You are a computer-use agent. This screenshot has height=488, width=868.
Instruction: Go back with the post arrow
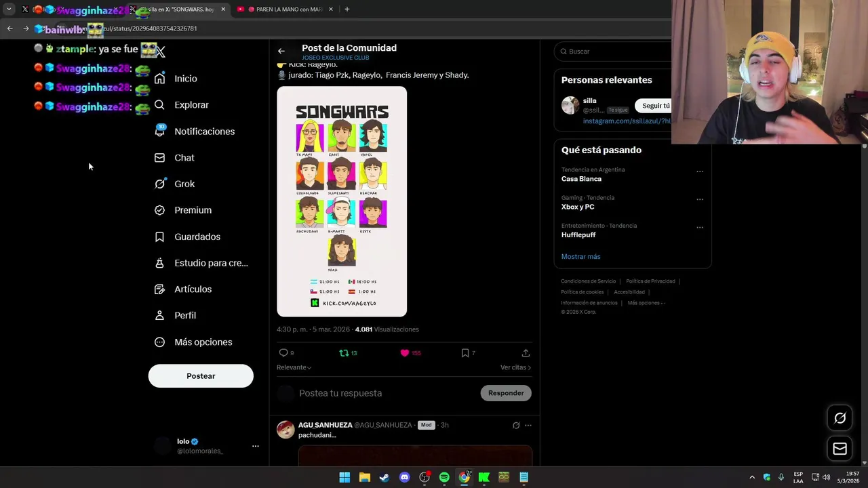coord(281,51)
